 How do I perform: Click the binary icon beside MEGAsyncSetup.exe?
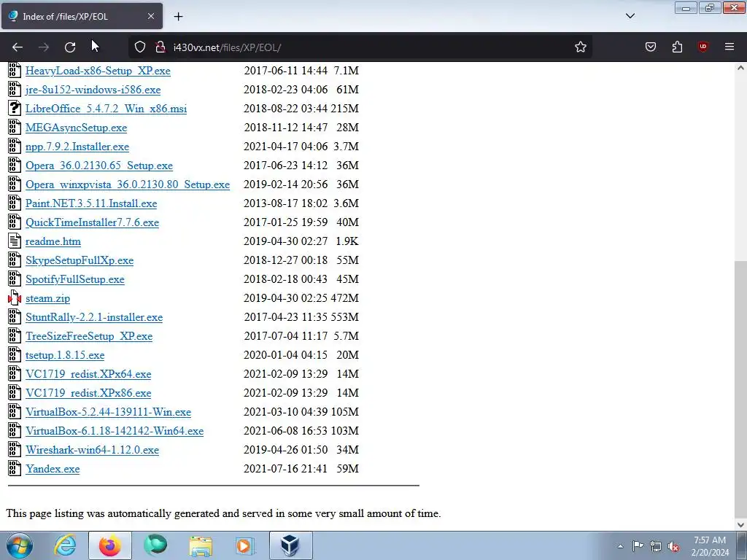click(15, 128)
